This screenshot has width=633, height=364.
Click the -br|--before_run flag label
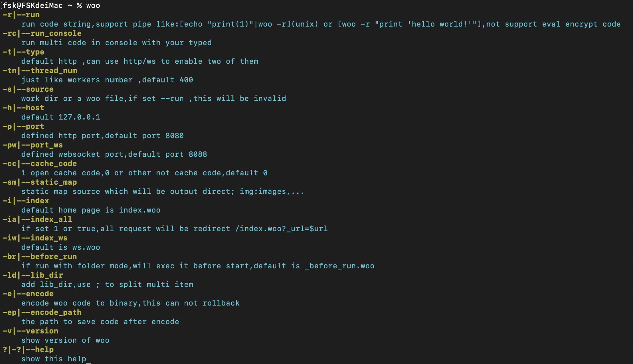[40, 257]
